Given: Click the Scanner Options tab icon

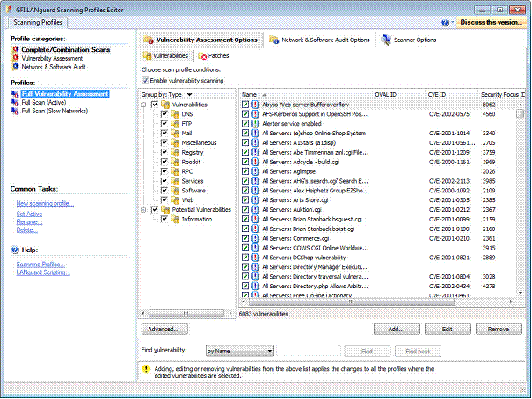Looking at the screenshot, I should click(x=386, y=40).
